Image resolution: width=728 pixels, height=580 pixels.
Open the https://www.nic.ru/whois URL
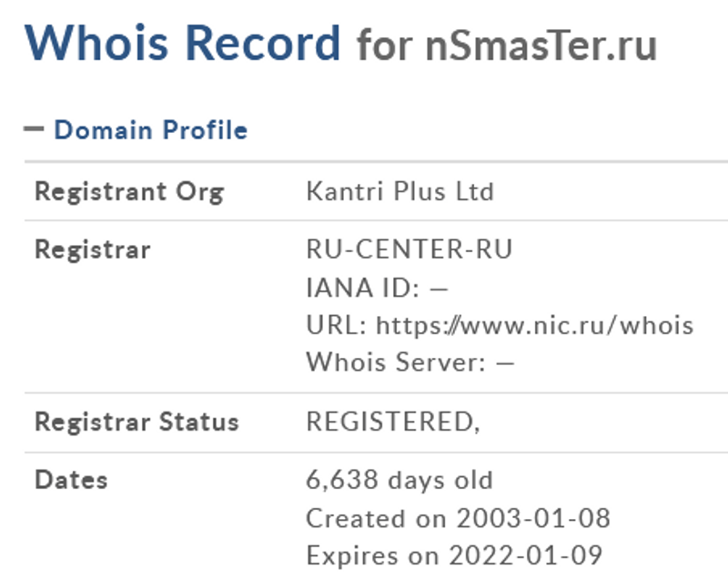point(534,325)
